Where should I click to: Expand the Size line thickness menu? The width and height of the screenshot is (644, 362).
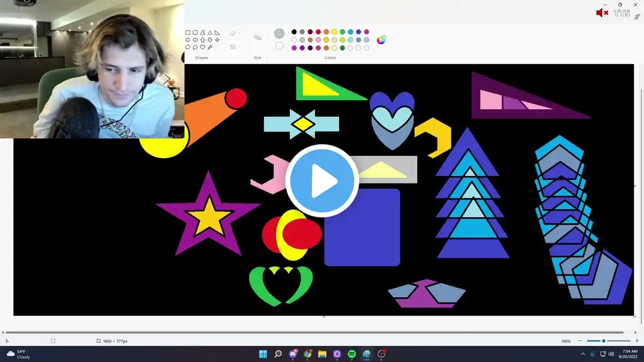click(x=258, y=41)
